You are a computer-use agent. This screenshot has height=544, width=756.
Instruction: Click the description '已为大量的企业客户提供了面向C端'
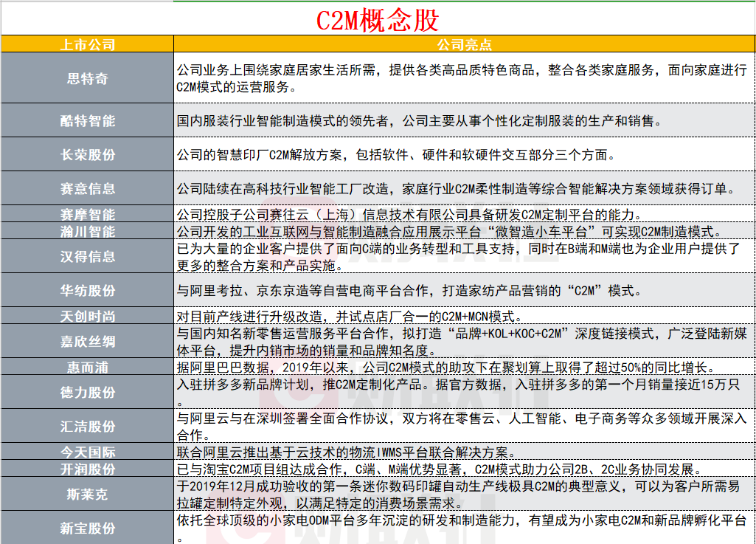(465, 256)
